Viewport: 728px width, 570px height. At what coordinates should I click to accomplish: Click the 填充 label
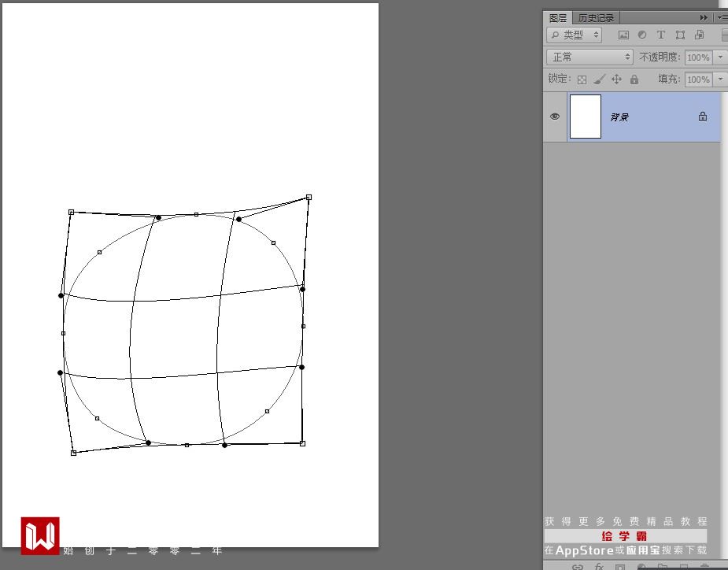[x=669, y=79]
